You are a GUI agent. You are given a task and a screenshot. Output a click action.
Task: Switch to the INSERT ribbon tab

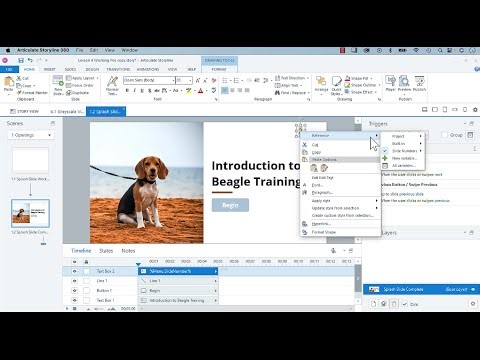point(50,69)
